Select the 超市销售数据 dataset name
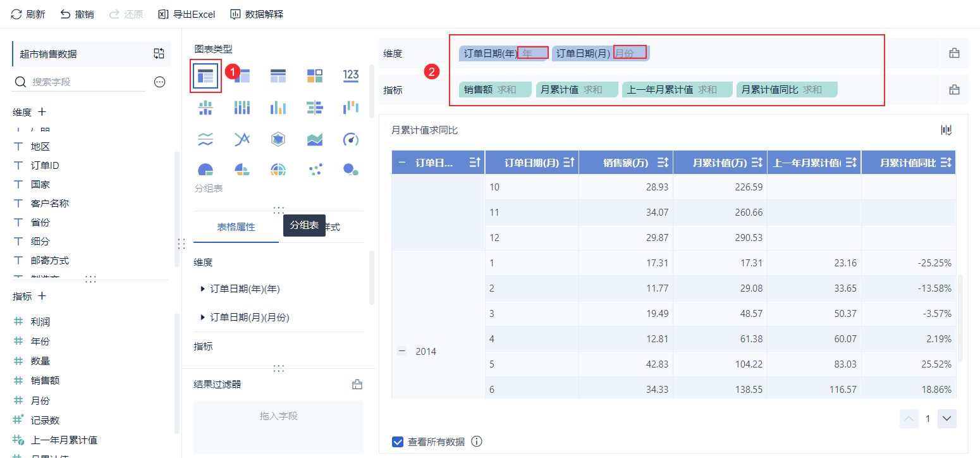 click(48, 54)
